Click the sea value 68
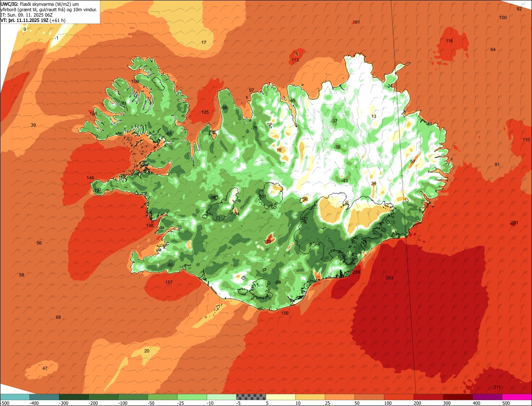 (58, 317)
